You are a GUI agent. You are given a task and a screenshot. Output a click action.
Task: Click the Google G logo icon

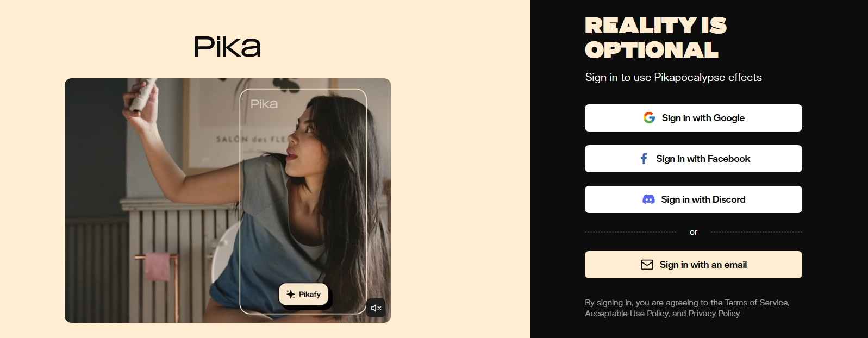[649, 118]
